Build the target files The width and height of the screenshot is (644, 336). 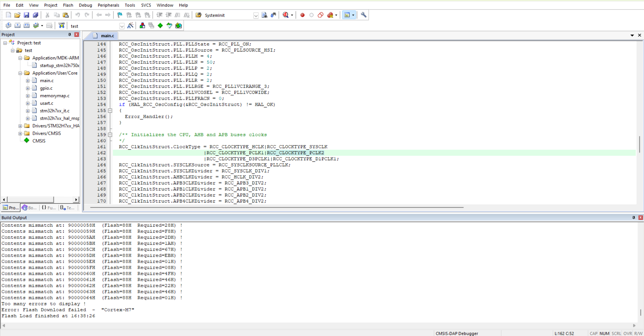coord(17,26)
